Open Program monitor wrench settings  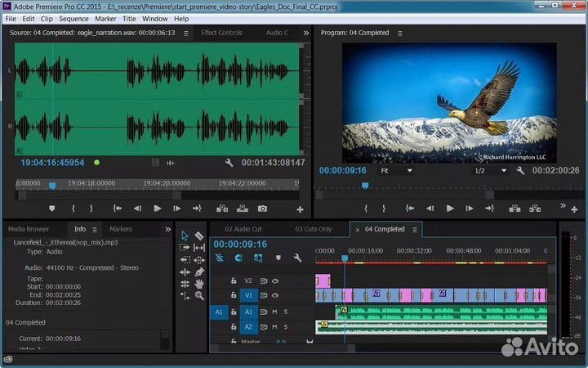(520, 170)
